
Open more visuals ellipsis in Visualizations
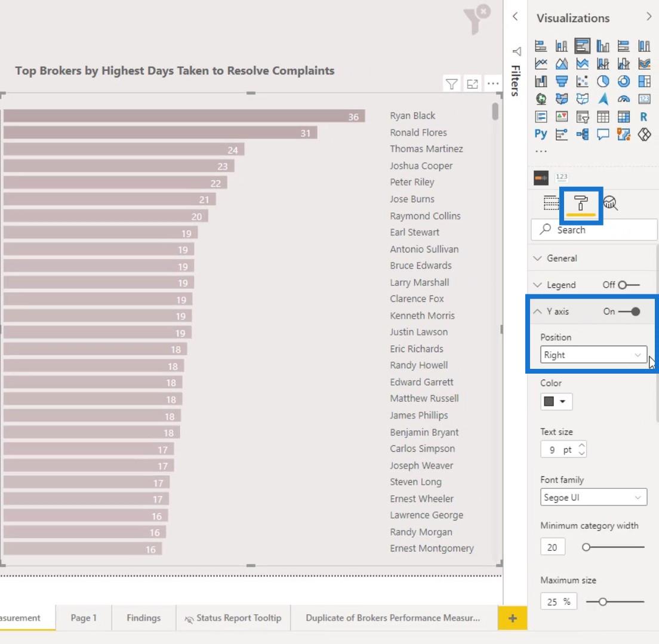(541, 151)
